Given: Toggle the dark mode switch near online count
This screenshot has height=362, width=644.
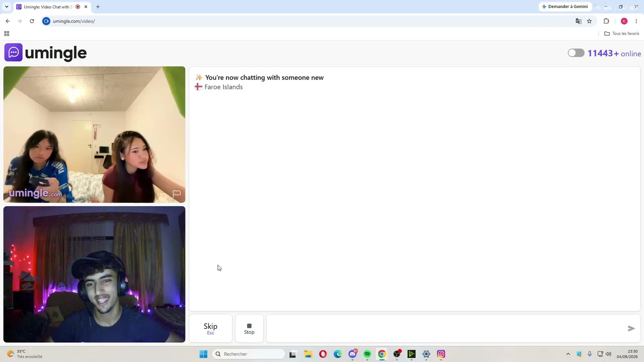Looking at the screenshot, I should tap(576, 53).
